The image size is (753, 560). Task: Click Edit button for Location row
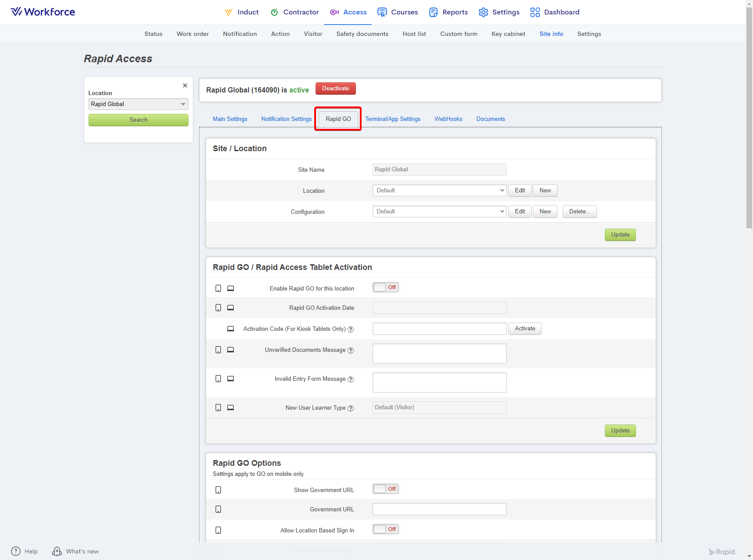(x=520, y=191)
